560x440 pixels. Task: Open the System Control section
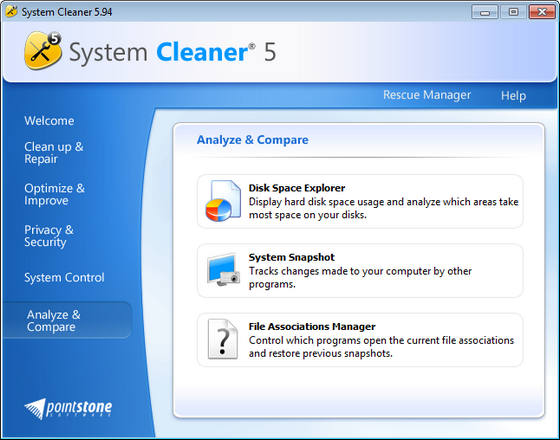click(64, 278)
